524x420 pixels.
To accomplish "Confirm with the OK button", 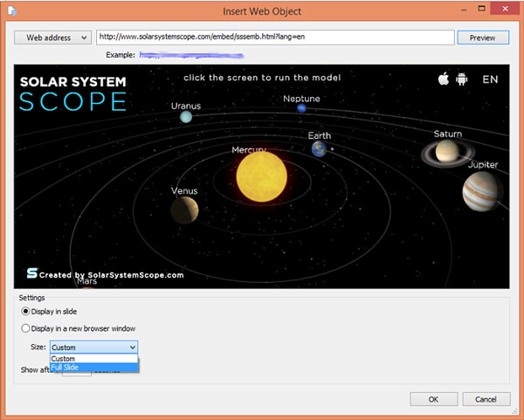I will [433, 399].
